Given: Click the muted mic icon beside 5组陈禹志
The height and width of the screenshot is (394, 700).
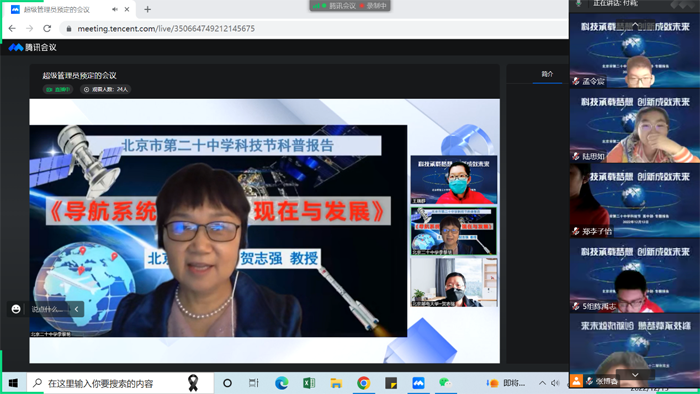Looking at the screenshot, I should [576, 306].
